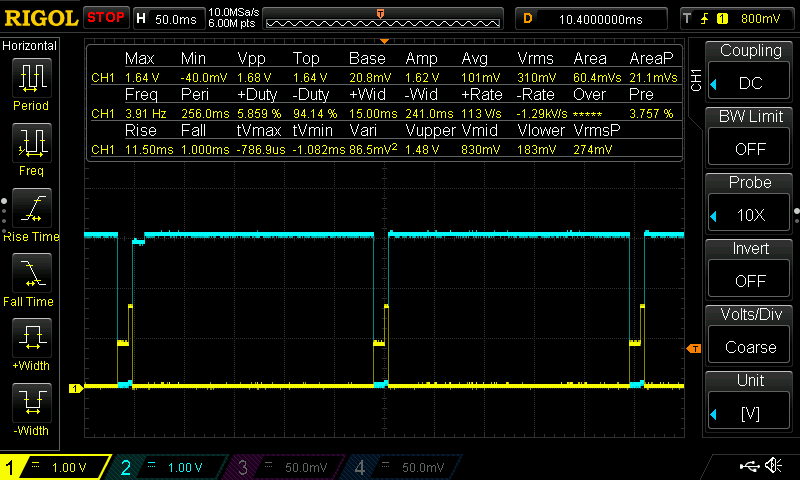Click the USB connection status icon

[749, 465]
